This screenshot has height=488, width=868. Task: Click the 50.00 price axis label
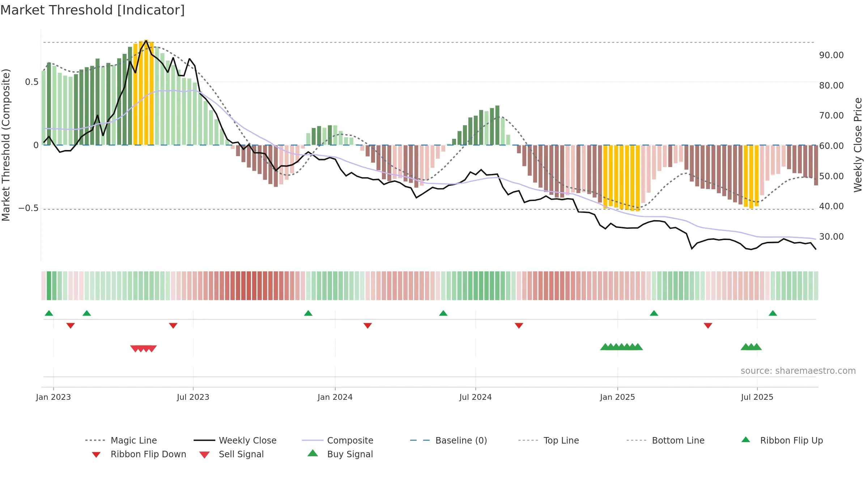(831, 176)
